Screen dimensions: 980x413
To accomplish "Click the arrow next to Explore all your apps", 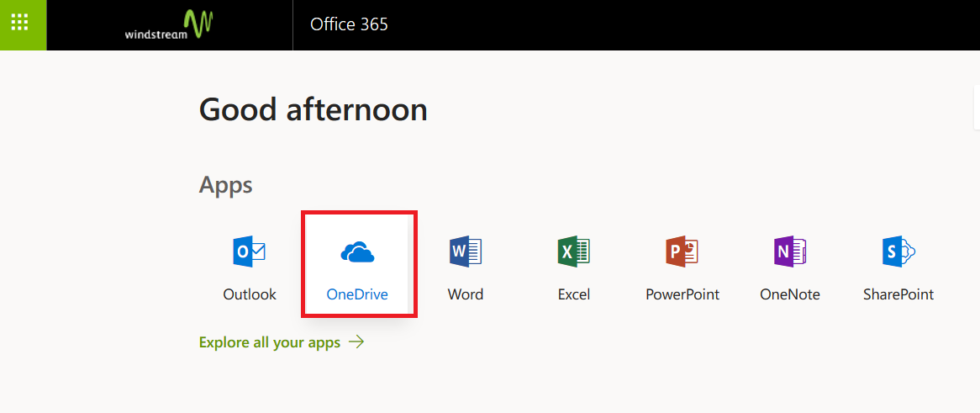I will (356, 342).
